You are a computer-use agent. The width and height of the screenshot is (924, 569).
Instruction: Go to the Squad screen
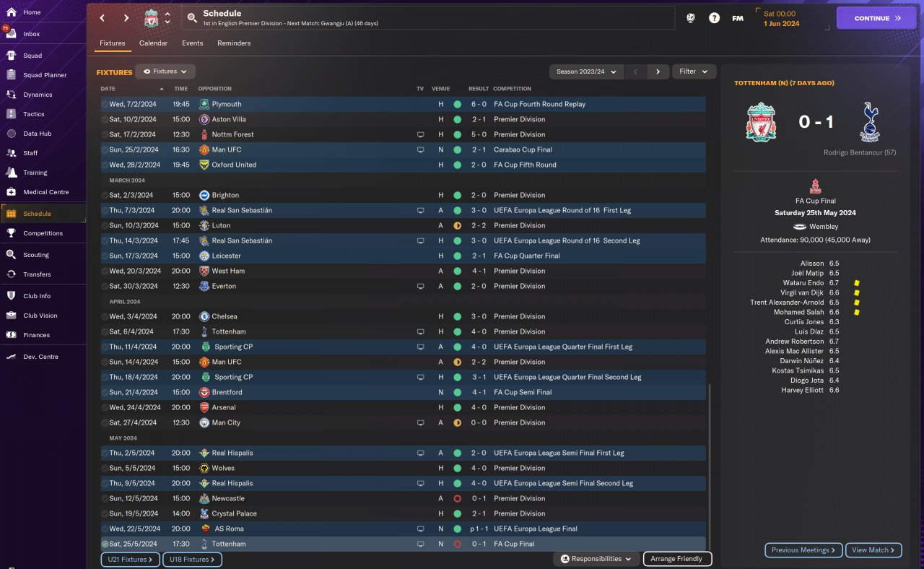coord(32,56)
